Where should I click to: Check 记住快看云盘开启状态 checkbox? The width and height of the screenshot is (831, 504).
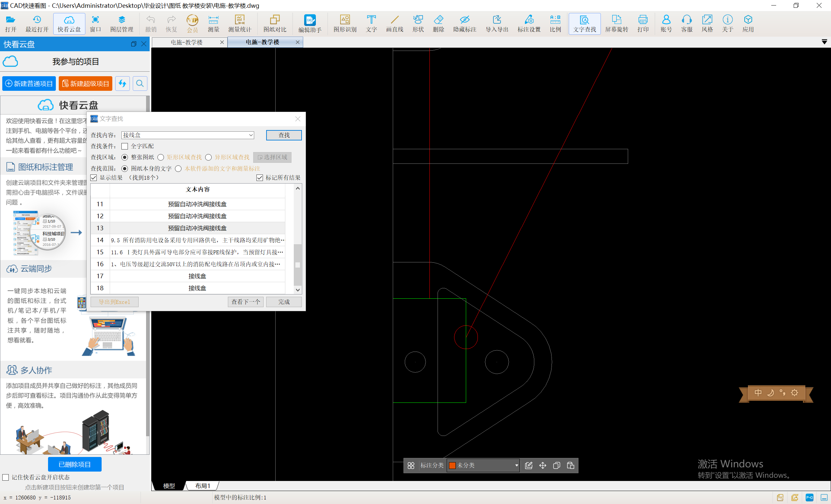[6, 477]
